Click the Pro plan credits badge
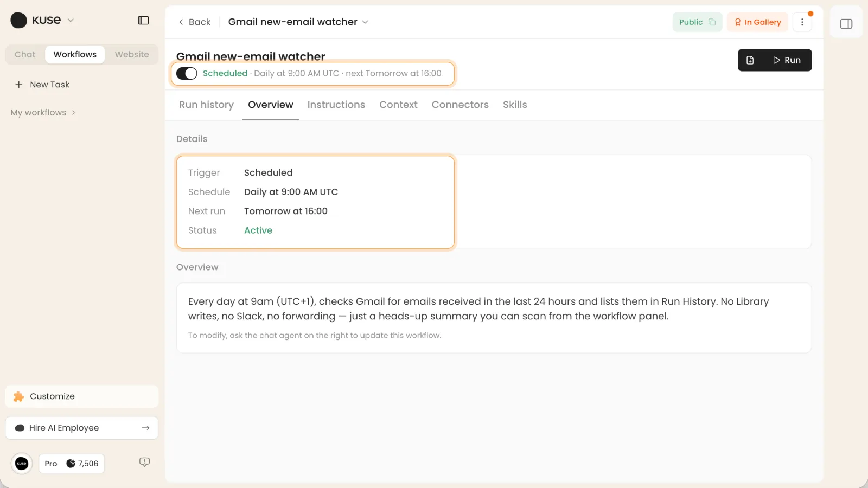Image resolution: width=868 pixels, height=488 pixels. pos(72,464)
